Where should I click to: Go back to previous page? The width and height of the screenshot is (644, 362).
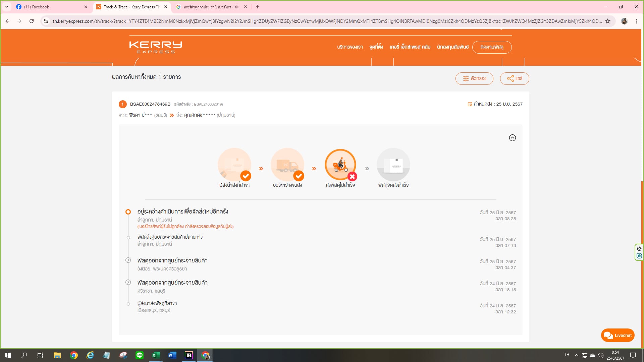[x=7, y=21]
